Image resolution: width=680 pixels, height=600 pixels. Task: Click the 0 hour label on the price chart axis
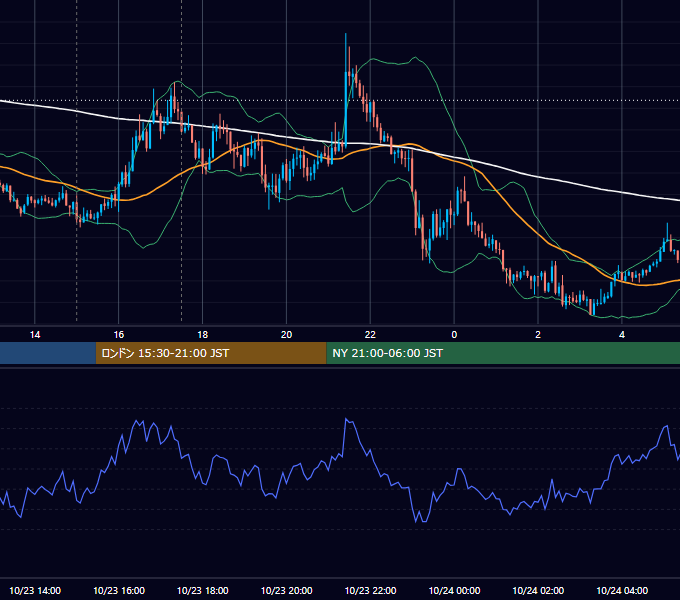pos(454,335)
